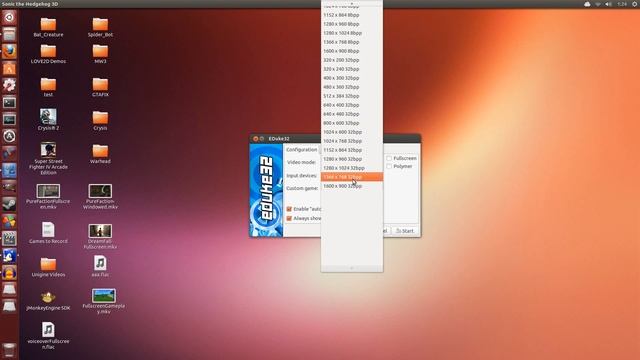
Task: Choose highlighted 1366 x 768 32bpp video mode
Action: coord(352,177)
